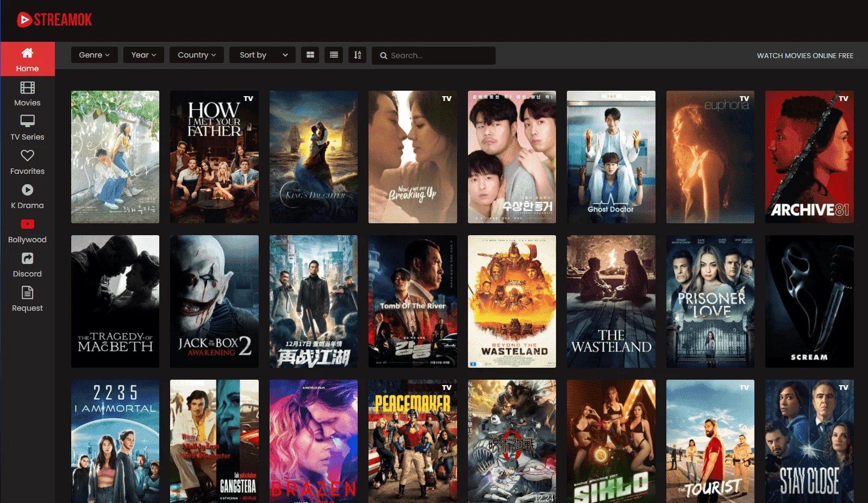Open The King's Daughter poster
The width and height of the screenshot is (868, 503).
[314, 157]
